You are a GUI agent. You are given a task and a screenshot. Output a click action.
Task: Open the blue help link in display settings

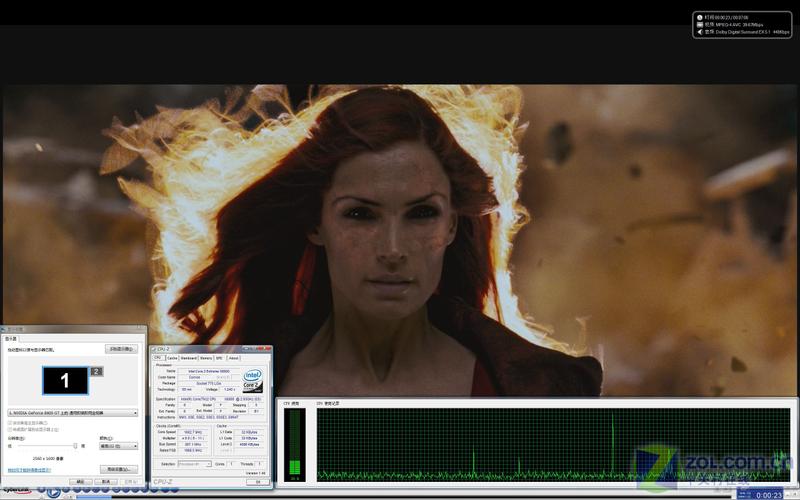[x=29, y=470]
